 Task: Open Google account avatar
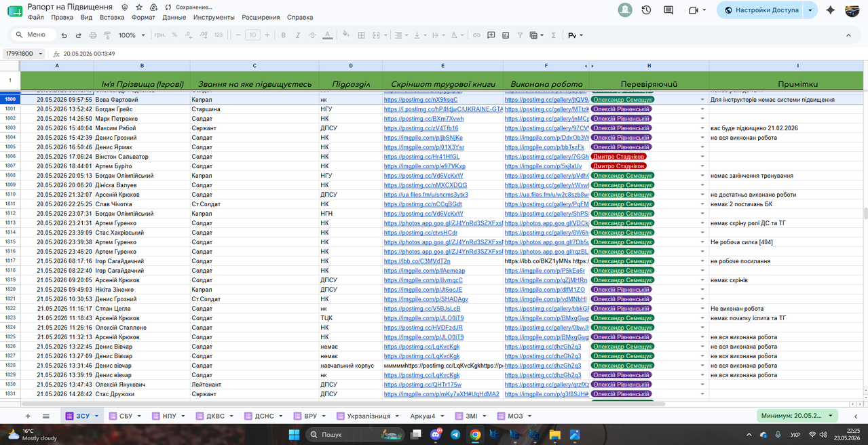tap(852, 10)
